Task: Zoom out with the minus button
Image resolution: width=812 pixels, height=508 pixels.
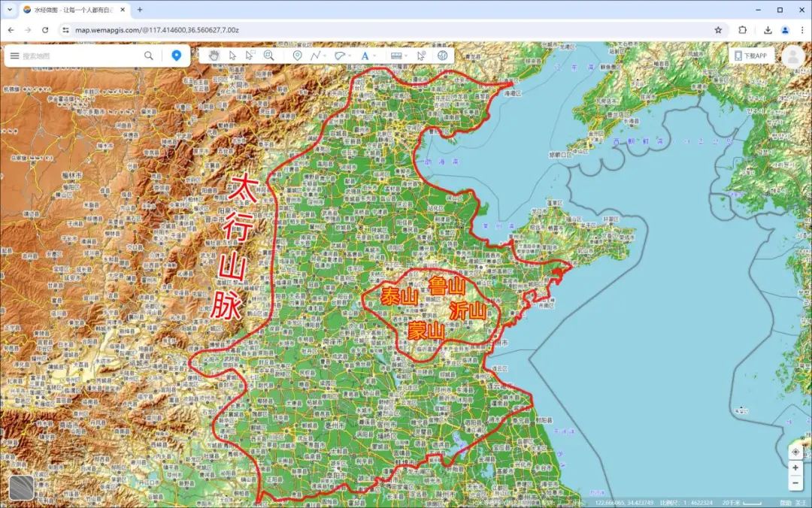Action: pyautogui.click(x=795, y=483)
